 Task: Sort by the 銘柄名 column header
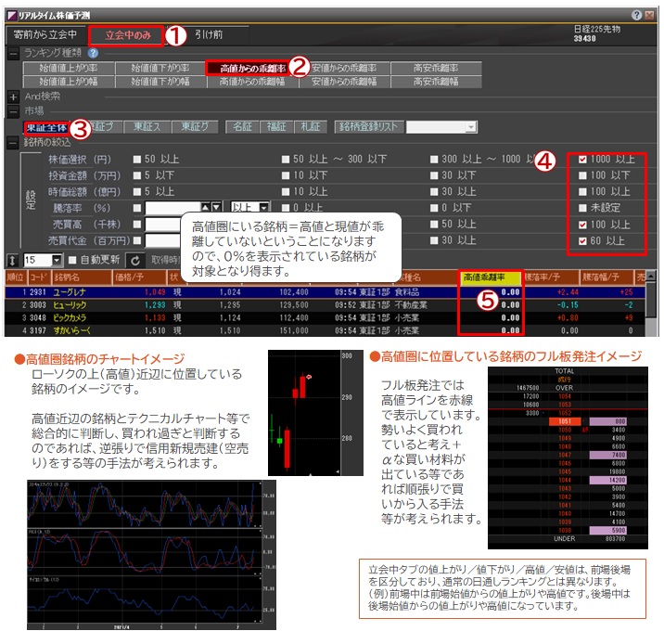tap(82, 277)
